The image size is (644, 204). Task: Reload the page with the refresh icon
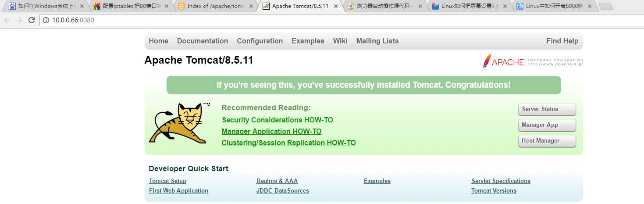pyautogui.click(x=31, y=20)
